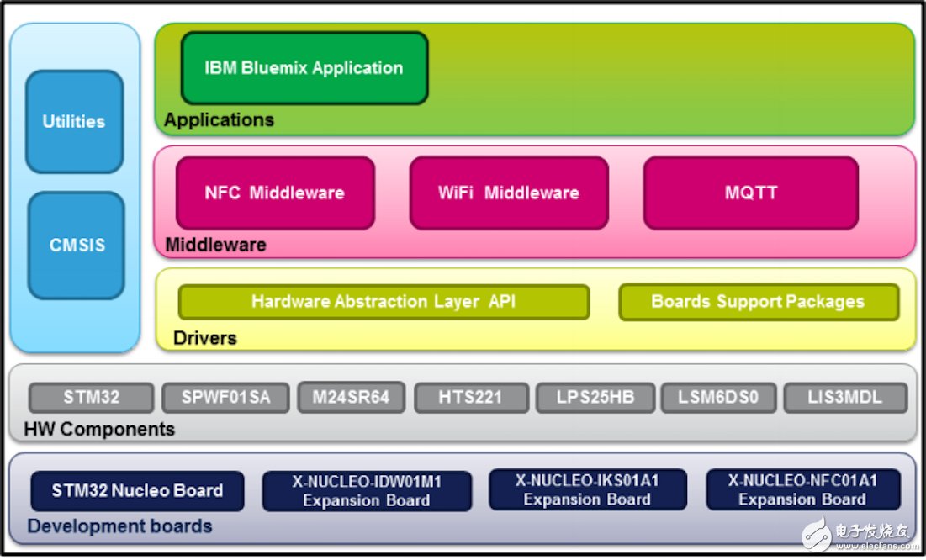Open the IBM Bluemix Application box
The width and height of the screenshot is (926, 560).
pyautogui.click(x=304, y=68)
